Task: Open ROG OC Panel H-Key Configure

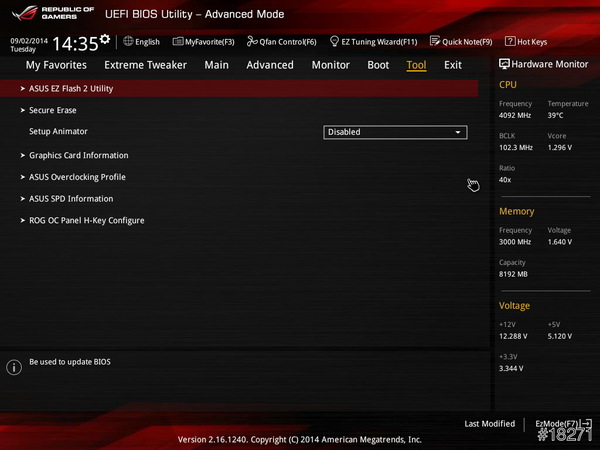Action: [87, 220]
